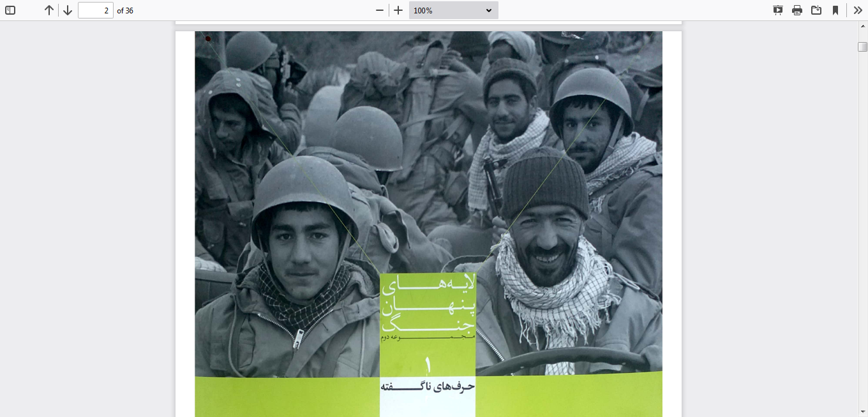Click the vertical scrollbar thumb

point(863,47)
